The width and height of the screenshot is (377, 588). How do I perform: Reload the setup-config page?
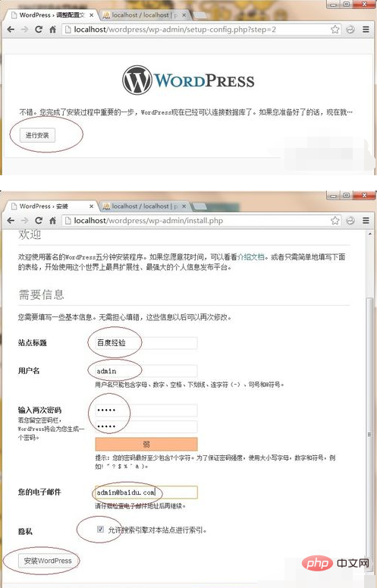coord(39,30)
